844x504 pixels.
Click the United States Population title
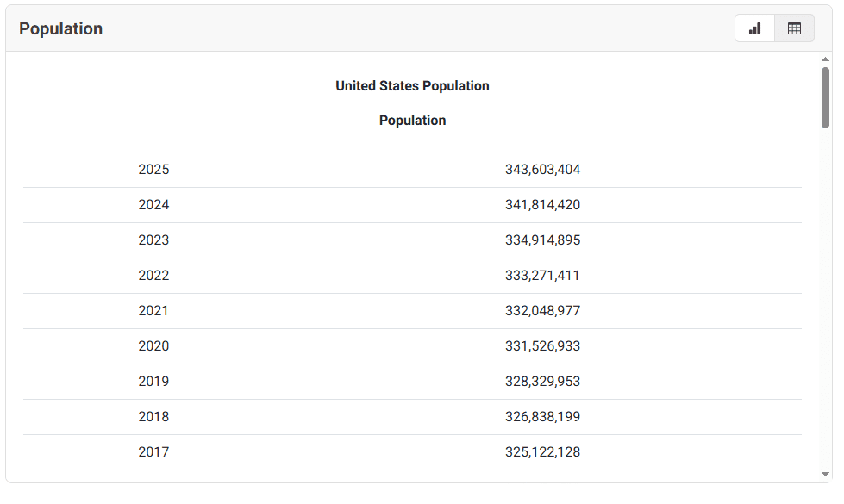412,86
